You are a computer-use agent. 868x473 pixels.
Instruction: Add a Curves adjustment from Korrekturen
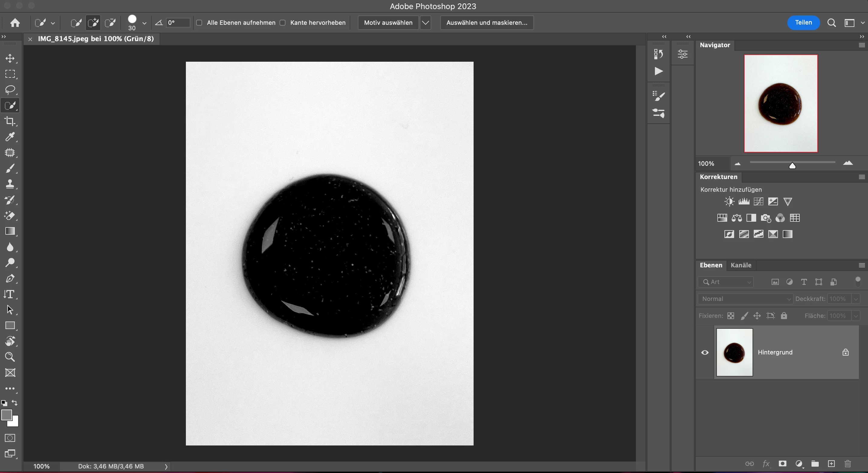tap(758, 202)
